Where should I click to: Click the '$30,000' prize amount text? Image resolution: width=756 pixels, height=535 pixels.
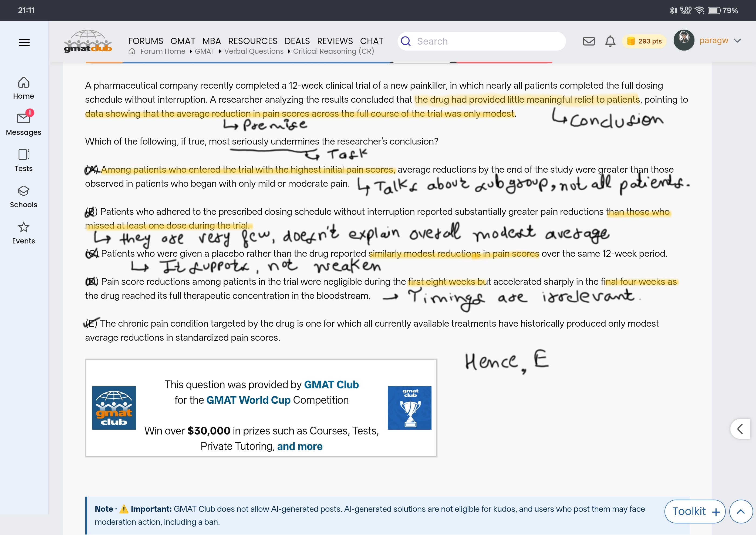pos(209,431)
